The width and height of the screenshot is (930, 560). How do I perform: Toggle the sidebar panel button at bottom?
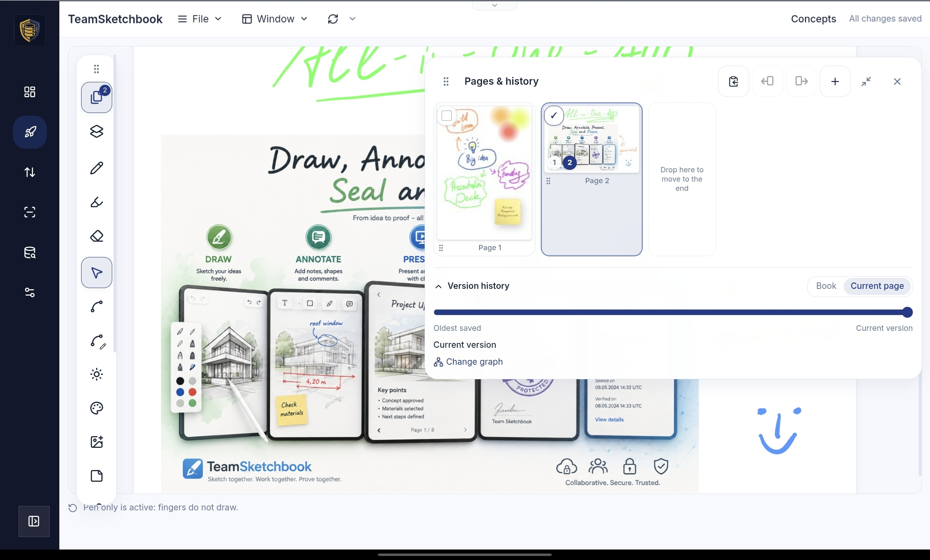tap(34, 521)
